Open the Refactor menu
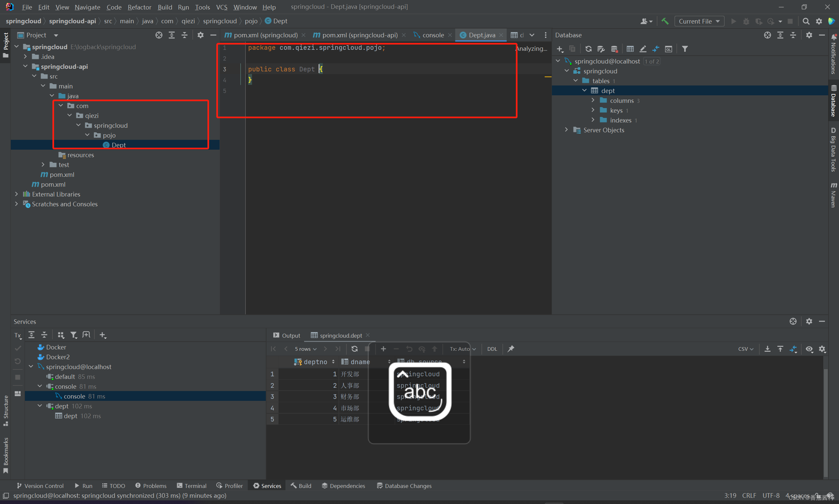 (x=139, y=7)
